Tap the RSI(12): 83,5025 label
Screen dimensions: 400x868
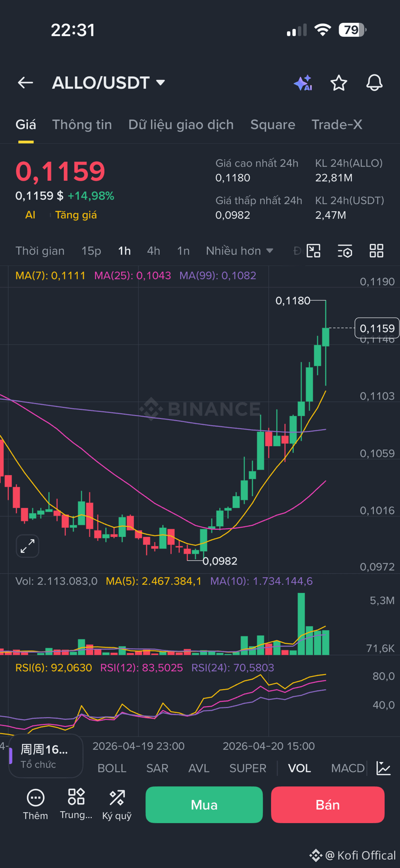coord(142,668)
